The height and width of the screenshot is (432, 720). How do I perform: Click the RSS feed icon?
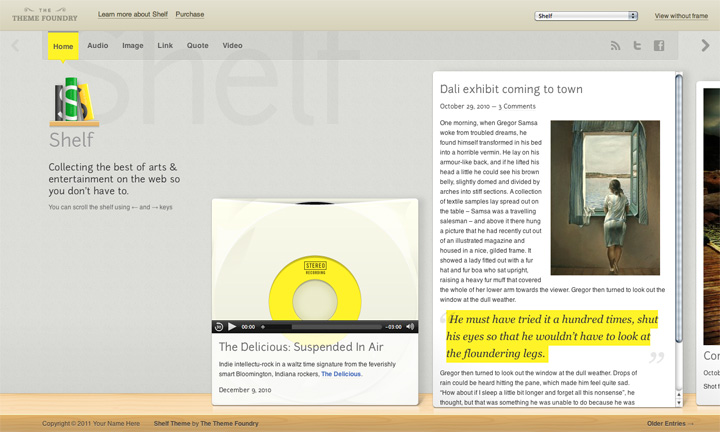[616, 46]
